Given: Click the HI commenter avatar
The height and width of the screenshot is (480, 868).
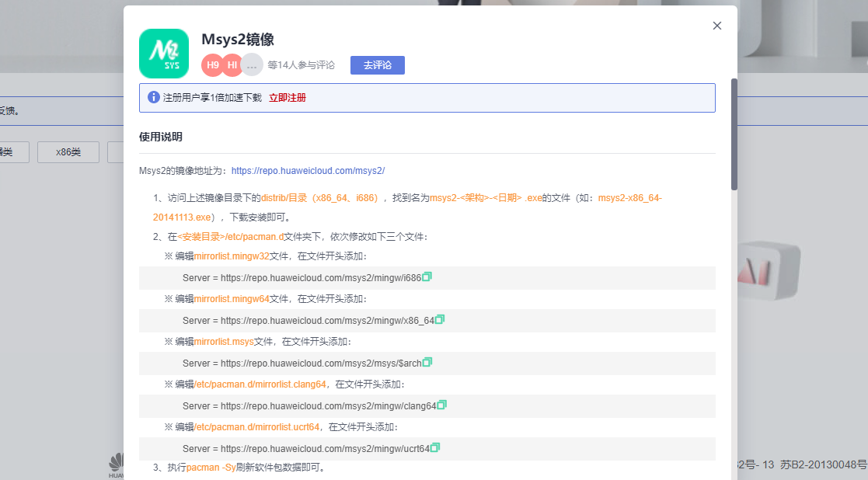Looking at the screenshot, I should pyautogui.click(x=232, y=65).
